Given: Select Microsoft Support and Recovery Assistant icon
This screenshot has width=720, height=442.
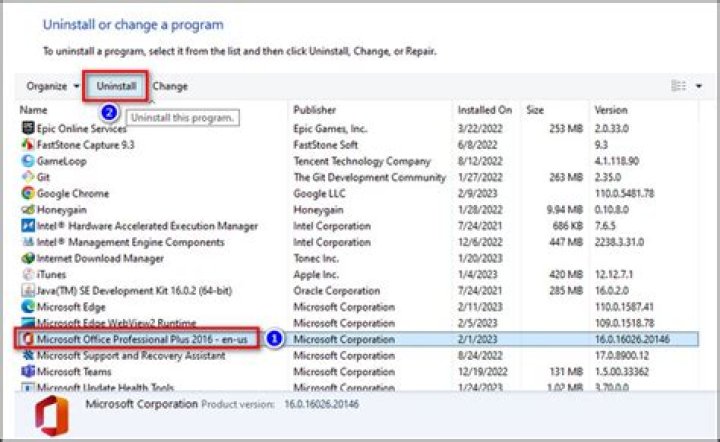Looking at the screenshot, I should [x=28, y=355].
